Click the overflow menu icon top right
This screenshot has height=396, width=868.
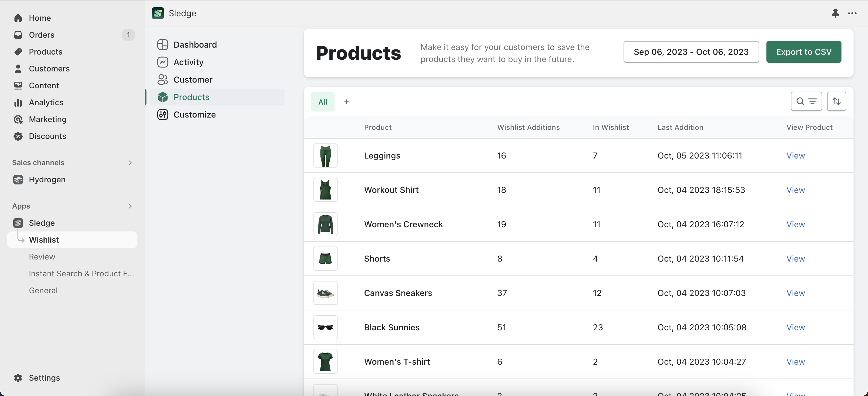coord(853,12)
